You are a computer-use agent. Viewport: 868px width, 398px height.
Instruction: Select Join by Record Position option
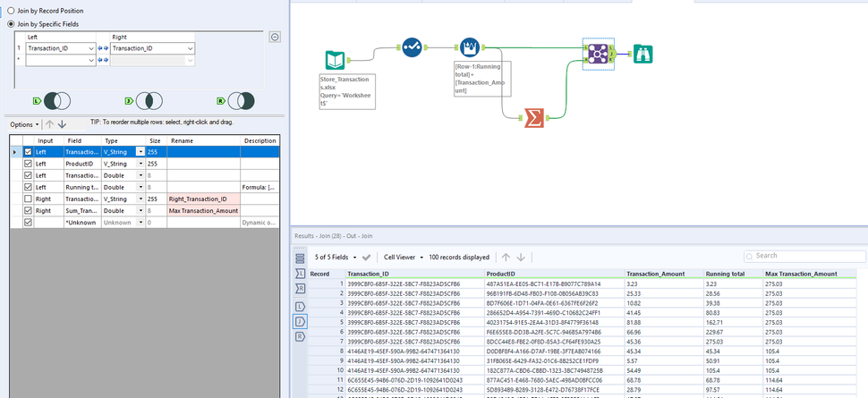tap(12, 11)
